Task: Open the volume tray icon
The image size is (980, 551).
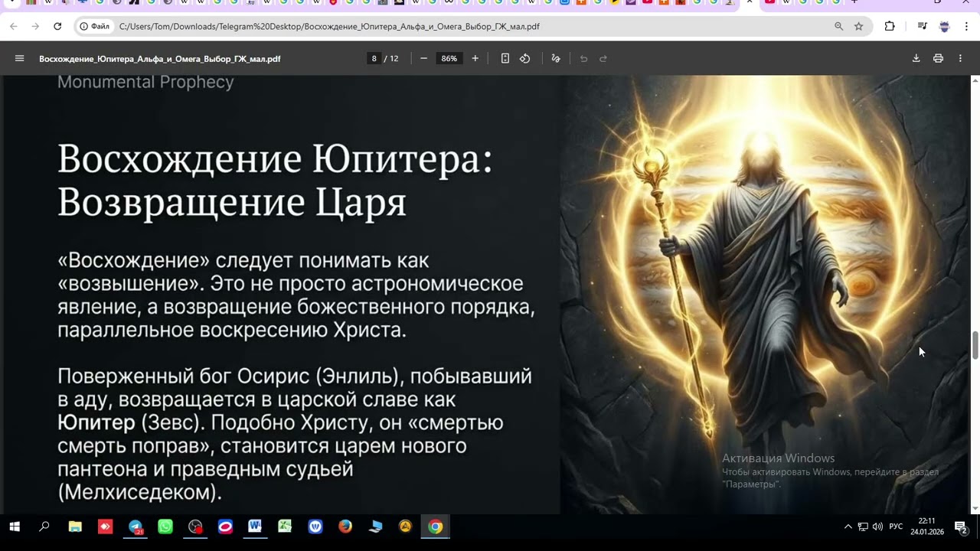Action: pos(877,527)
